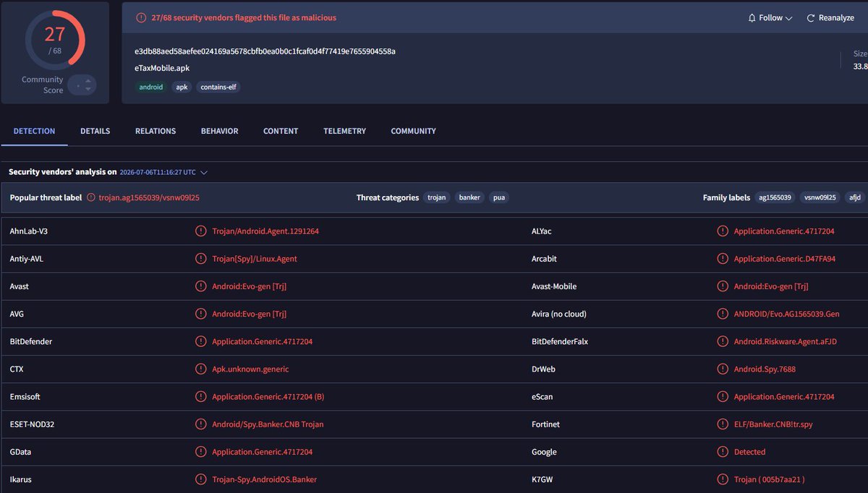Click the ag1565039 family label chip
Viewport: 868px width, 493px height.
775,197
